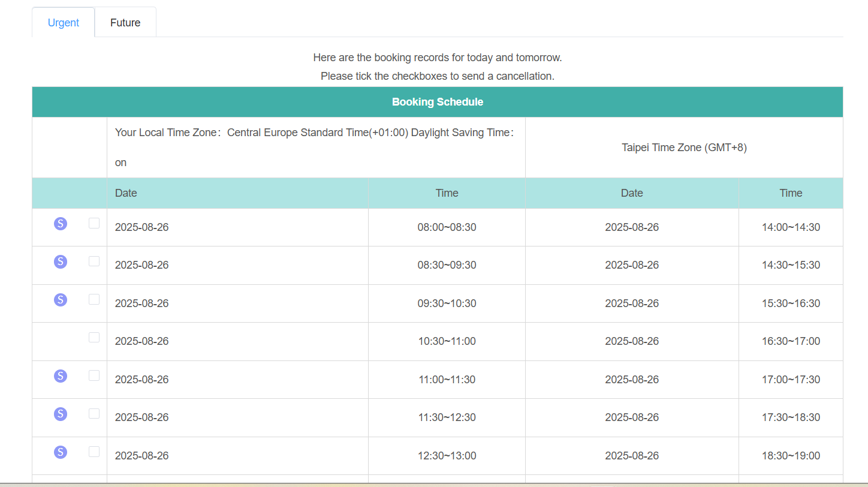This screenshot has height=487, width=868.
Task: Tick the checkbox for 08:00~08:30 booking
Action: click(94, 223)
